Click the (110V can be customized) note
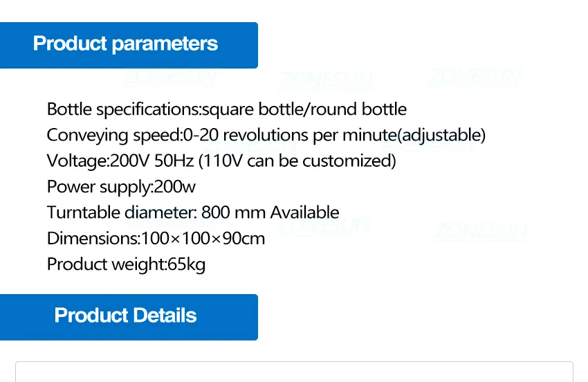This screenshot has height=382, width=588. click(x=297, y=161)
